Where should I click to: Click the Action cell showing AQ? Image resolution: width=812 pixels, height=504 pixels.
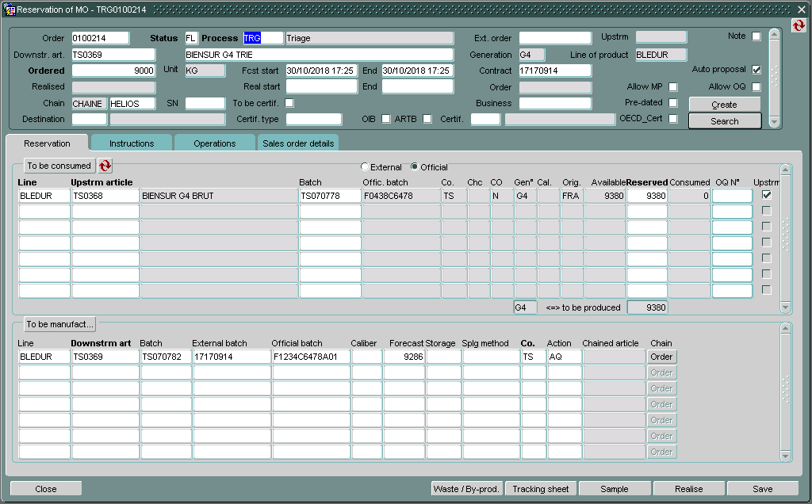pyautogui.click(x=564, y=357)
